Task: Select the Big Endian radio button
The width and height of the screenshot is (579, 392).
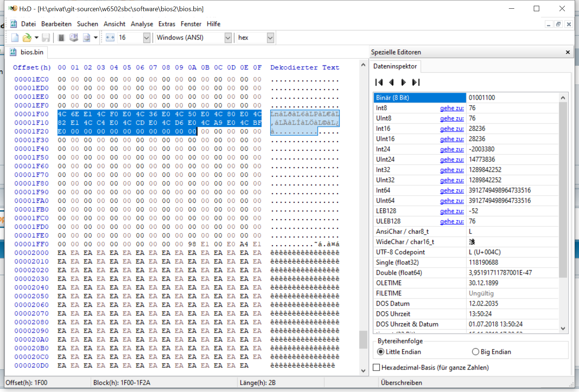Action: coord(476,352)
